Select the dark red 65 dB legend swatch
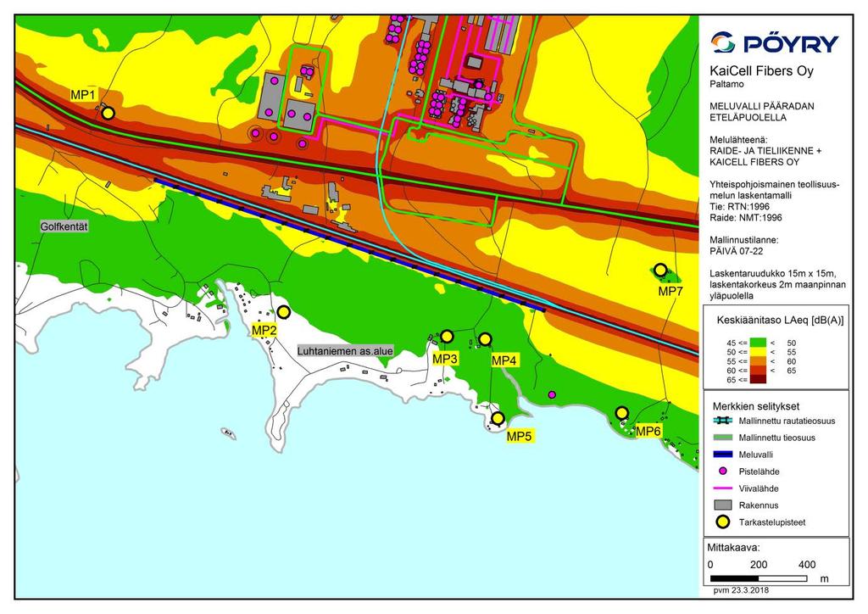Viewport: 868px width, 614px height. coord(759,379)
